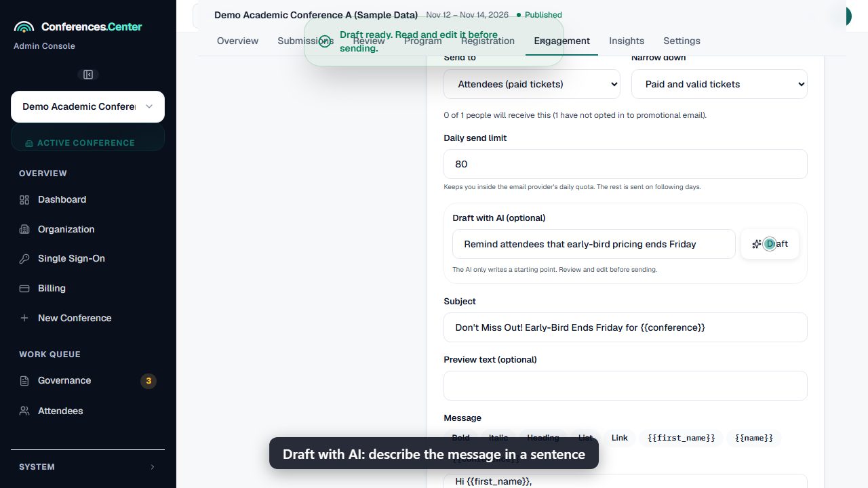Click the Conferences.Center logo icon

pyautogui.click(x=24, y=27)
